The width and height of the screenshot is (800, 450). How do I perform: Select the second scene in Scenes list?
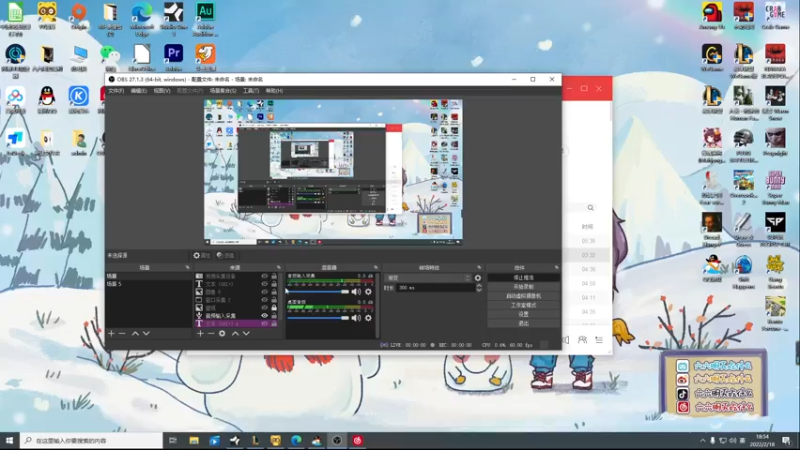coord(148,284)
